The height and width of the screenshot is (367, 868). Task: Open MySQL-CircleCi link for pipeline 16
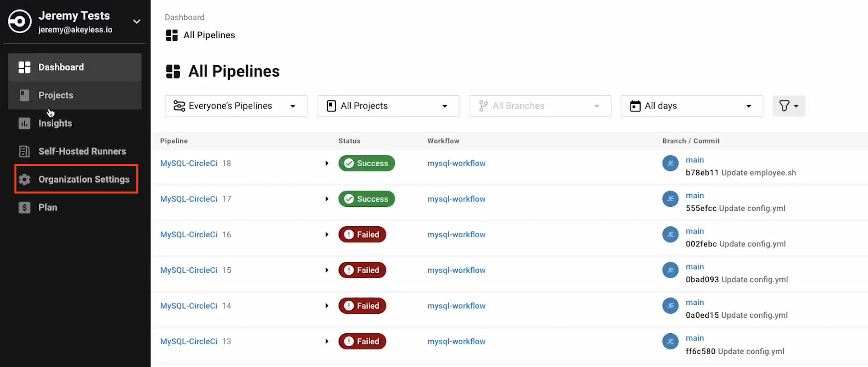tap(189, 234)
